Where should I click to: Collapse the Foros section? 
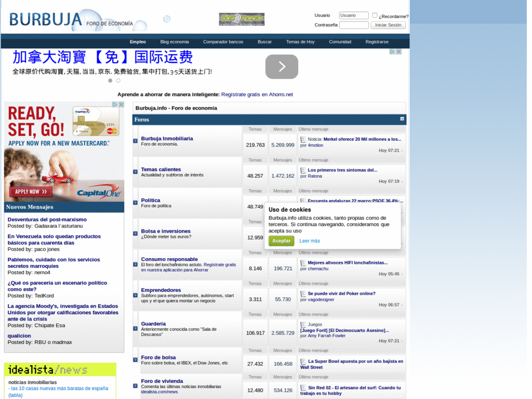[402, 119]
